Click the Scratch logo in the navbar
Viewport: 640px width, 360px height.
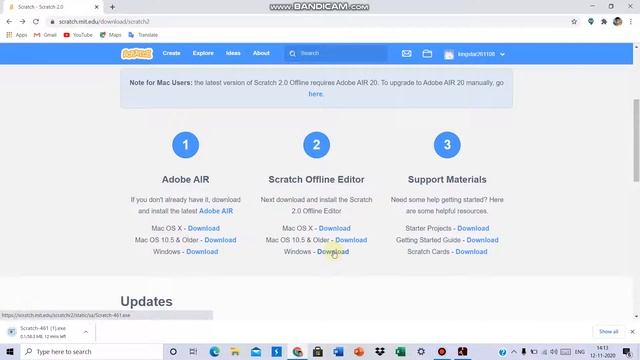coord(137,53)
